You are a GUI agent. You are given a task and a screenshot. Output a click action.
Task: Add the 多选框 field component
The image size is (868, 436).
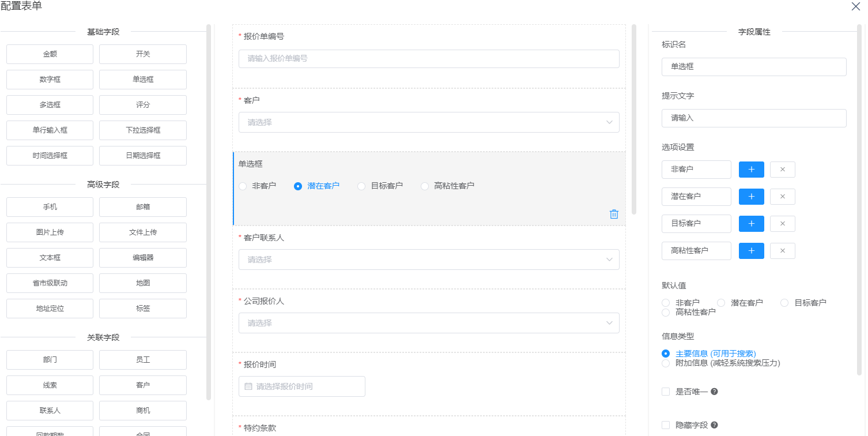[x=50, y=105]
